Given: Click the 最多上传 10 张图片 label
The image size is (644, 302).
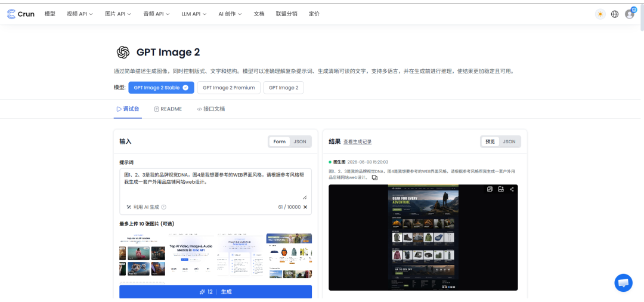Looking at the screenshot, I should 147,224.
